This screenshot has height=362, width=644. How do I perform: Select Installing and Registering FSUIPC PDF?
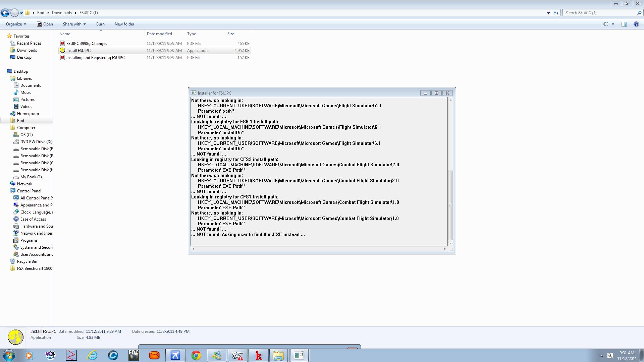95,58
